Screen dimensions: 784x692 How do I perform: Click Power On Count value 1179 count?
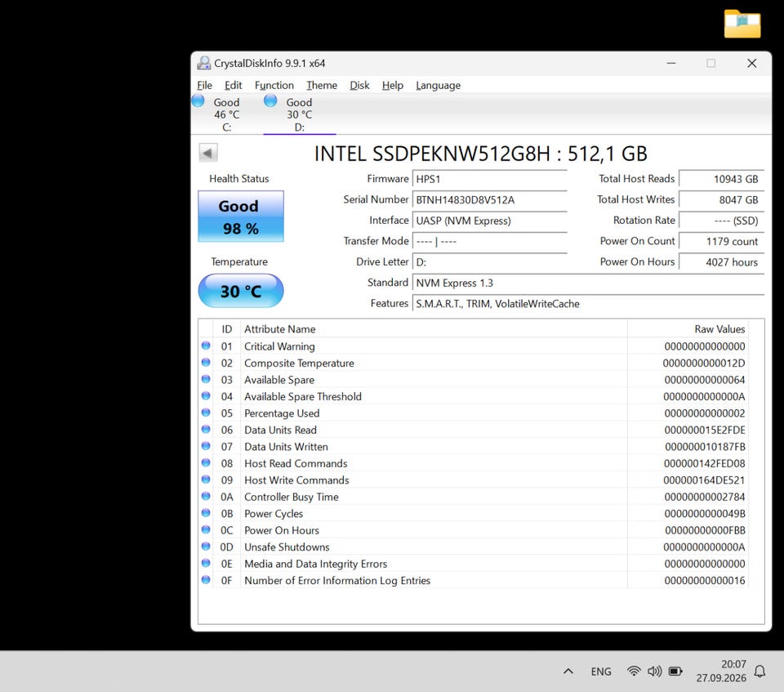point(721,242)
